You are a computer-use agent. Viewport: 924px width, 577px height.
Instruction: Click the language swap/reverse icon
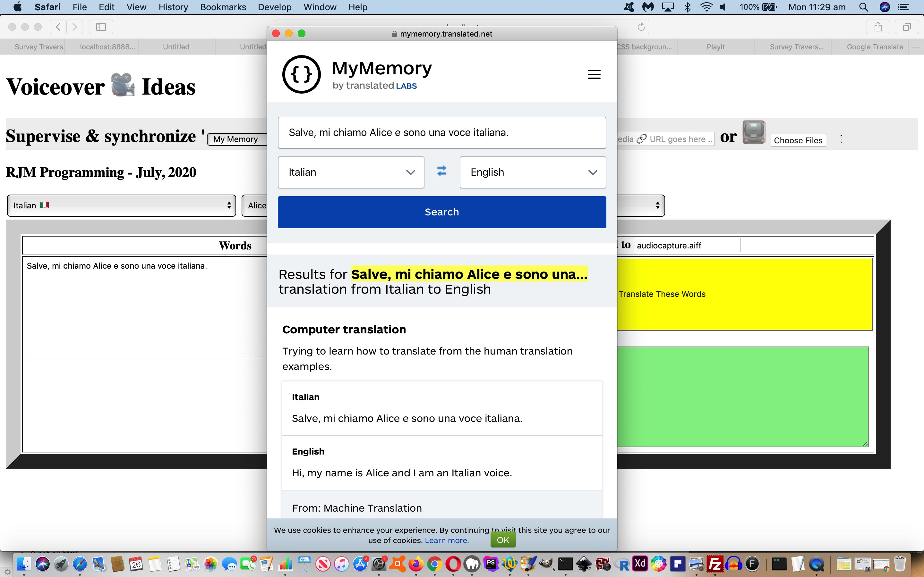click(x=441, y=171)
